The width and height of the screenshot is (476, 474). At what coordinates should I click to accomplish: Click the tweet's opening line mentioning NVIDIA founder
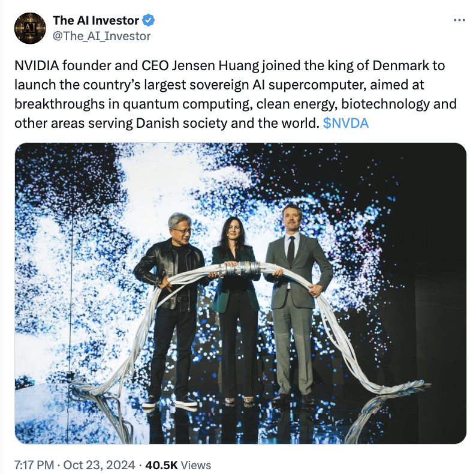(230, 65)
